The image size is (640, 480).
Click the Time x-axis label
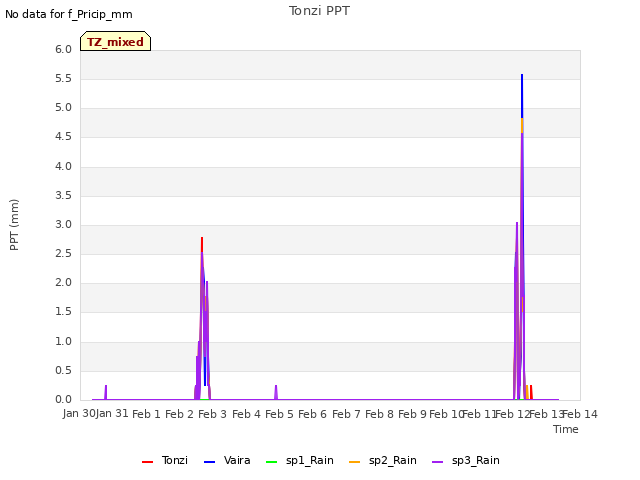[x=566, y=429]
